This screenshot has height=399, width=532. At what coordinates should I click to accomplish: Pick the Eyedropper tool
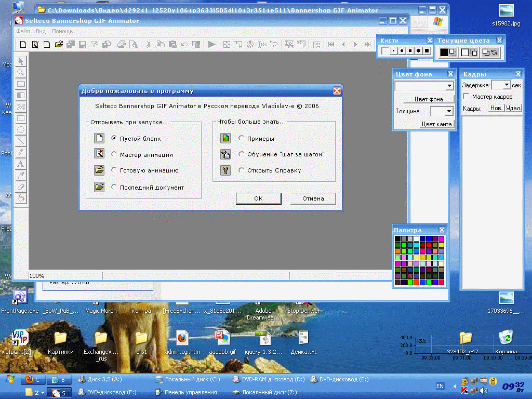pyautogui.click(x=21, y=176)
